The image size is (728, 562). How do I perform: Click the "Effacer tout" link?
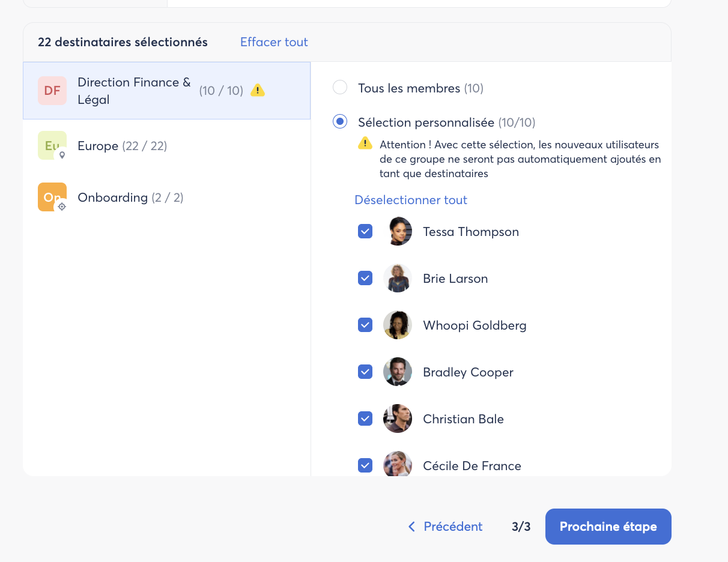point(274,42)
